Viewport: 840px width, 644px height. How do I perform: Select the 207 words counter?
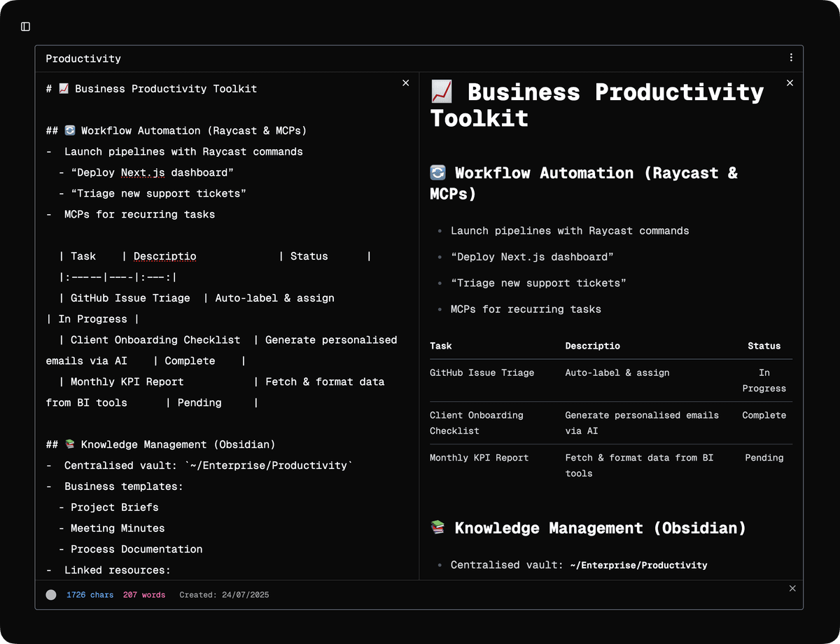[144, 595]
